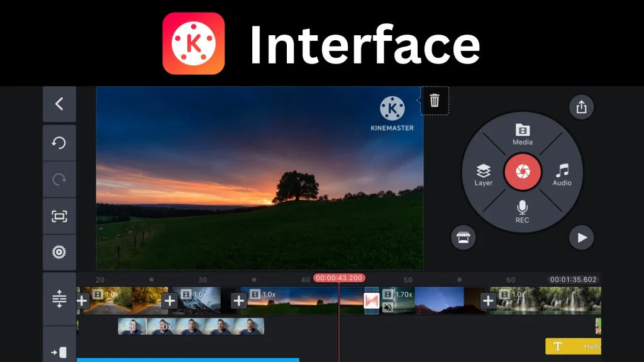This screenshot has width=644, height=362.
Task: Open the Layer menu in the wheel
Action: (484, 175)
